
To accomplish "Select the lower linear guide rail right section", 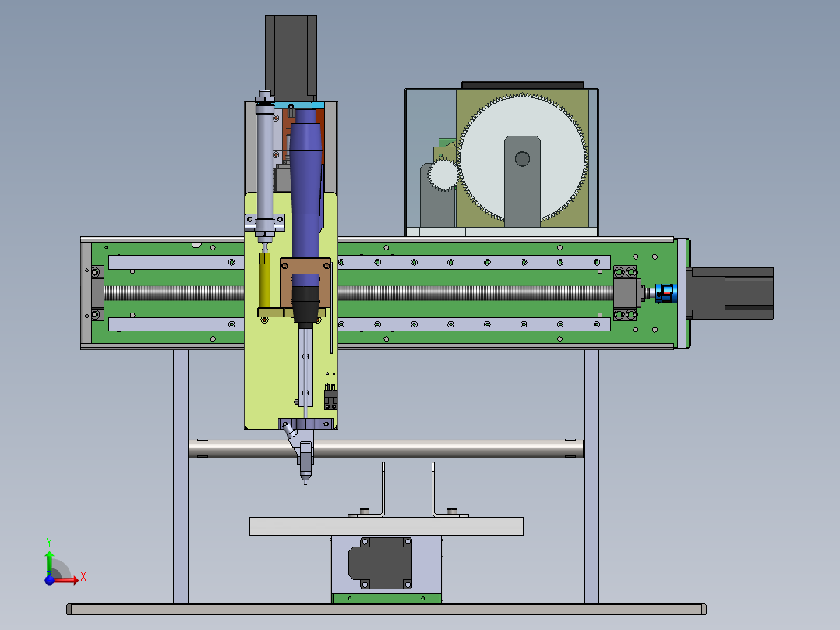I will 474,324.
